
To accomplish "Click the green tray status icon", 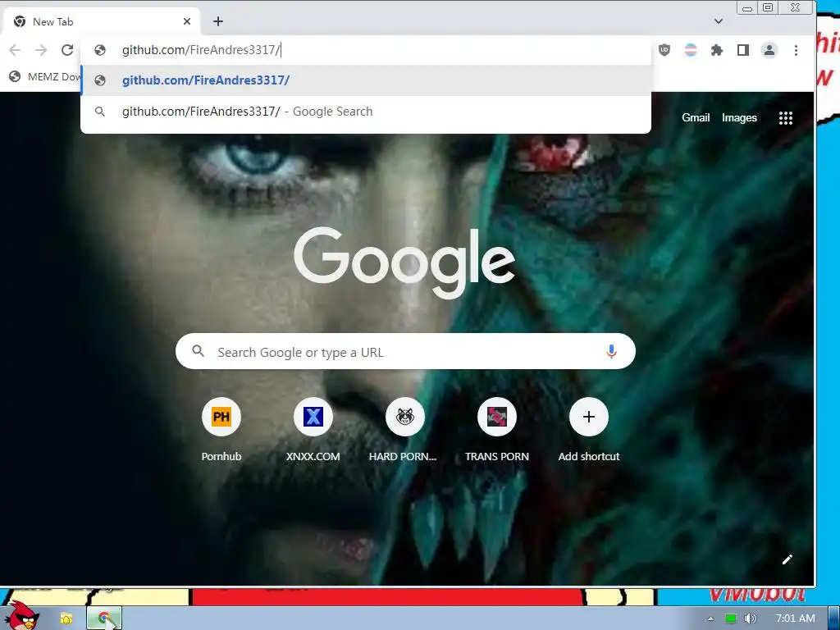I will 730,619.
